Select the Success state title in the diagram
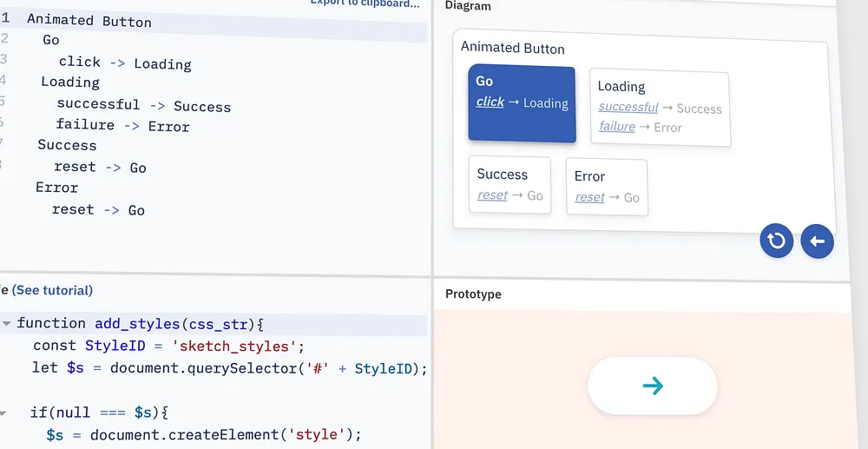This screenshot has width=868, height=449. tap(502, 175)
